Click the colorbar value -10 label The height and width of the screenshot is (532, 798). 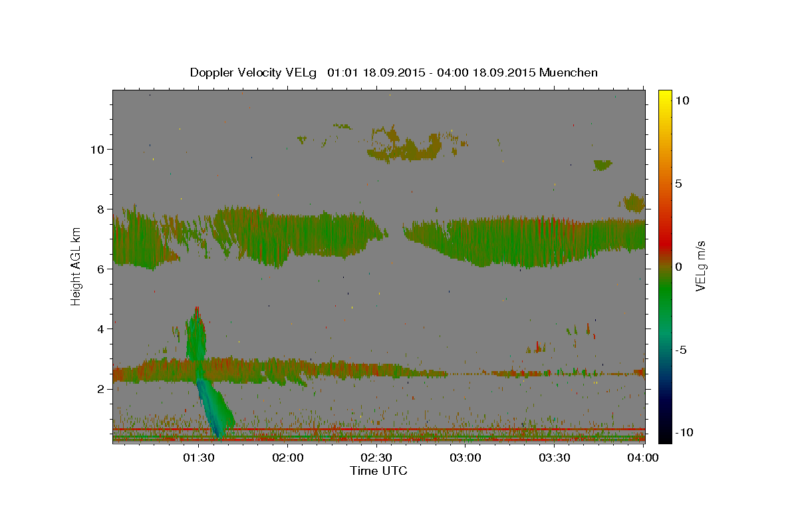click(x=684, y=432)
